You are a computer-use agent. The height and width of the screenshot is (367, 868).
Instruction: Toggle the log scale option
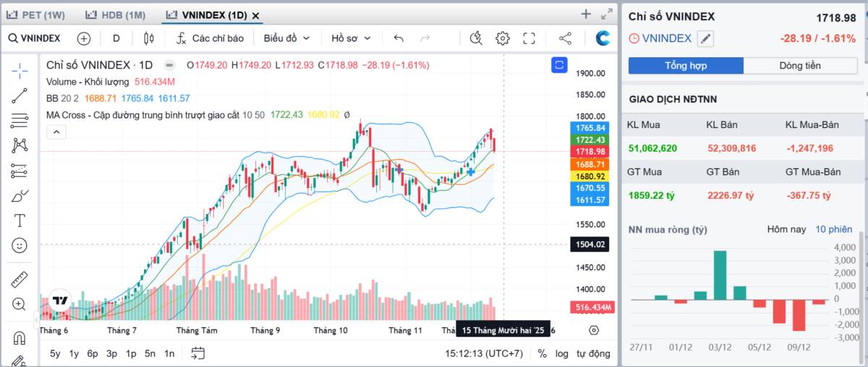pos(561,353)
